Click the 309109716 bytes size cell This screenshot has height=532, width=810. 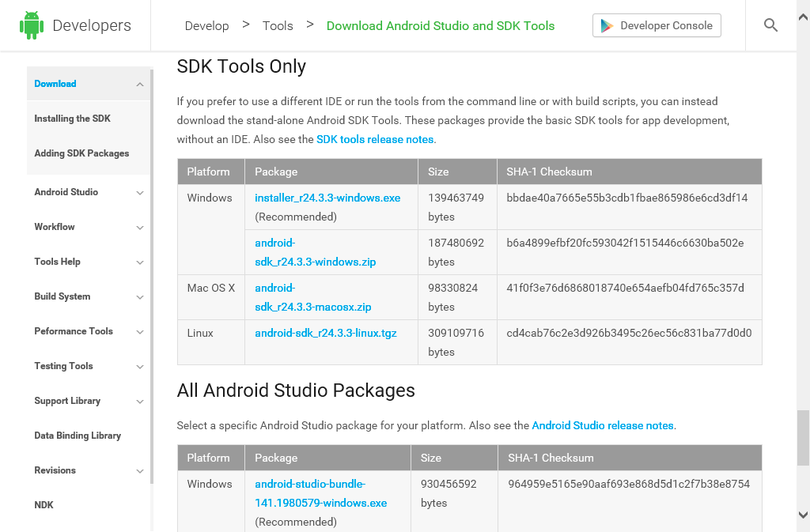(x=457, y=342)
